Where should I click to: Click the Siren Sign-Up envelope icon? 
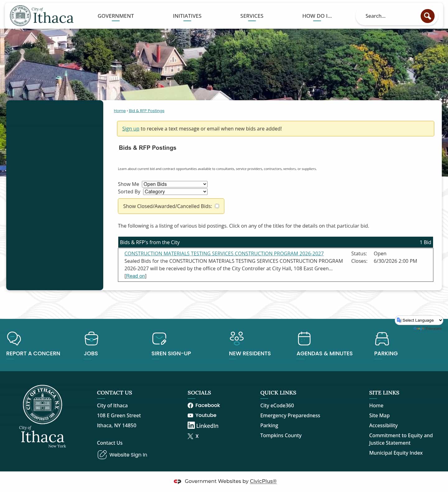click(159, 338)
